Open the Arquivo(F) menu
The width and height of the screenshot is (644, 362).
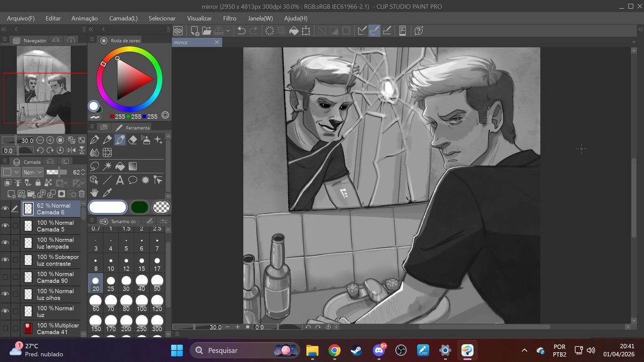21,18
